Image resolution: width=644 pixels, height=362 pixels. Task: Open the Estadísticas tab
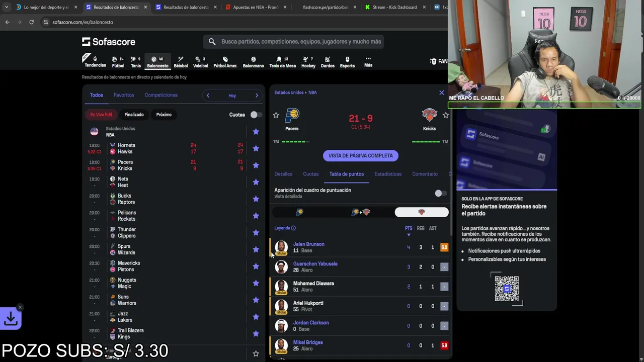click(x=388, y=174)
